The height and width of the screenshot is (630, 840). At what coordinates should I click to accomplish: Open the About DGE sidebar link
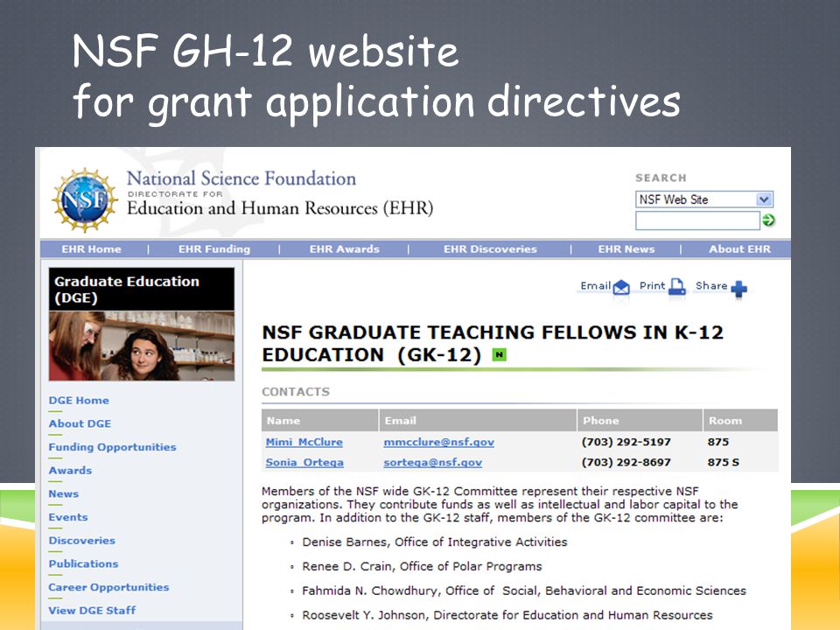80,423
